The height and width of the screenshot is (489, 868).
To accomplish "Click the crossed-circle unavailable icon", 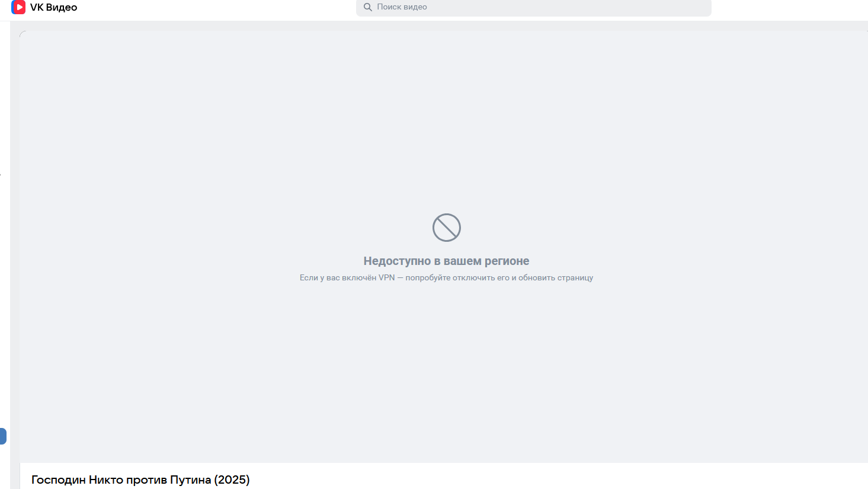I will click(446, 228).
